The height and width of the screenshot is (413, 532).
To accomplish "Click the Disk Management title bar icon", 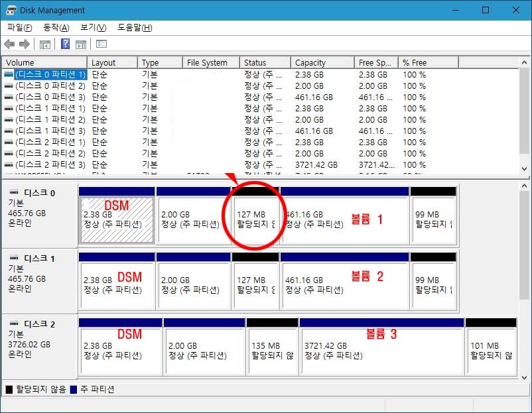I will point(11,11).
